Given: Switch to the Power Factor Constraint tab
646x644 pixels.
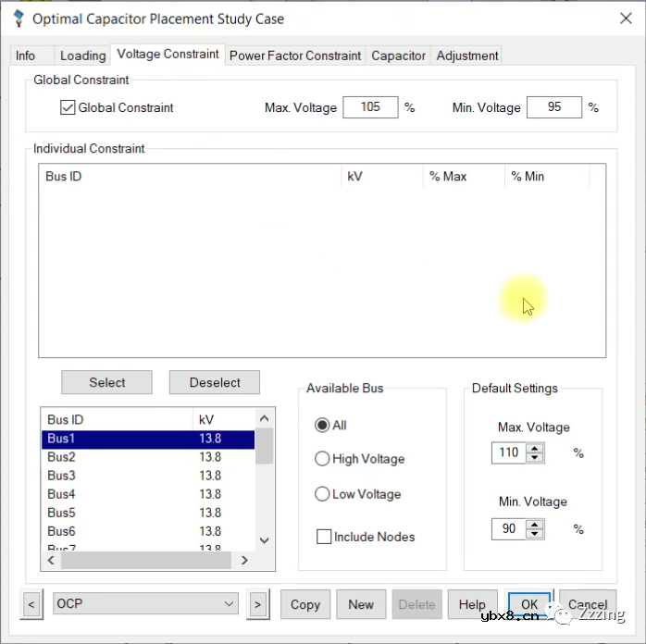Looking at the screenshot, I should click(x=295, y=56).
